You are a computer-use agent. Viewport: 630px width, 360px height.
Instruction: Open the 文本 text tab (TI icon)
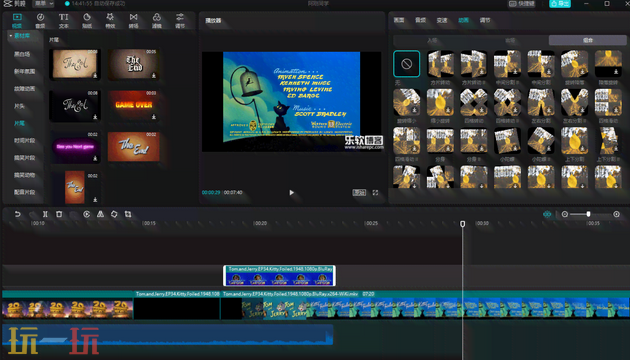tap(63, 20)
